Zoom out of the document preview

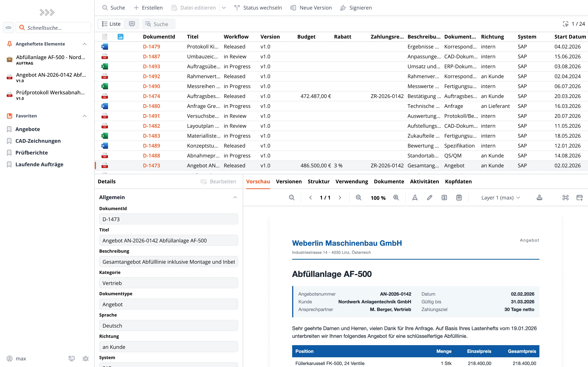click(358, 198)
